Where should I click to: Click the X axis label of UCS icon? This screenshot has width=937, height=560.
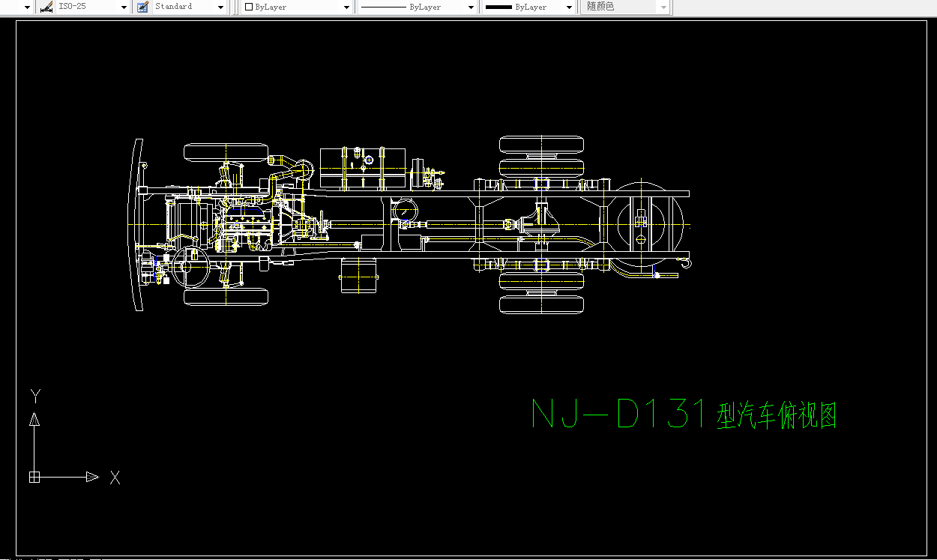[x=115, y=478]
